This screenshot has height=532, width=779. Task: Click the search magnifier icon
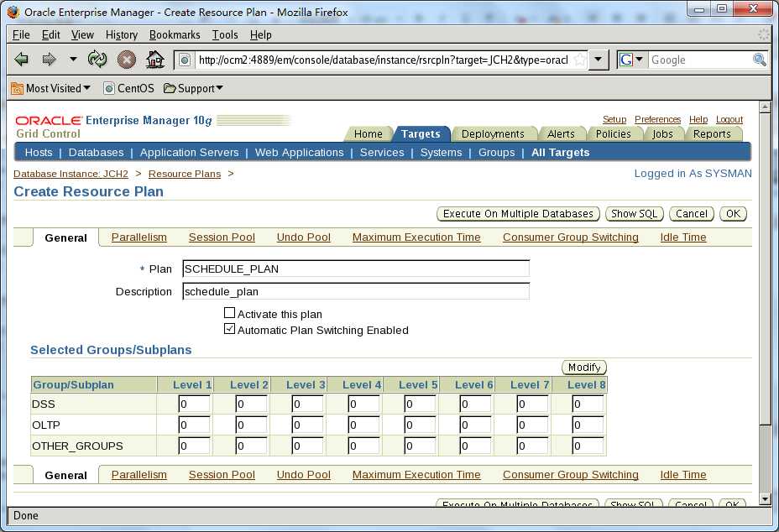click(759, 60)
